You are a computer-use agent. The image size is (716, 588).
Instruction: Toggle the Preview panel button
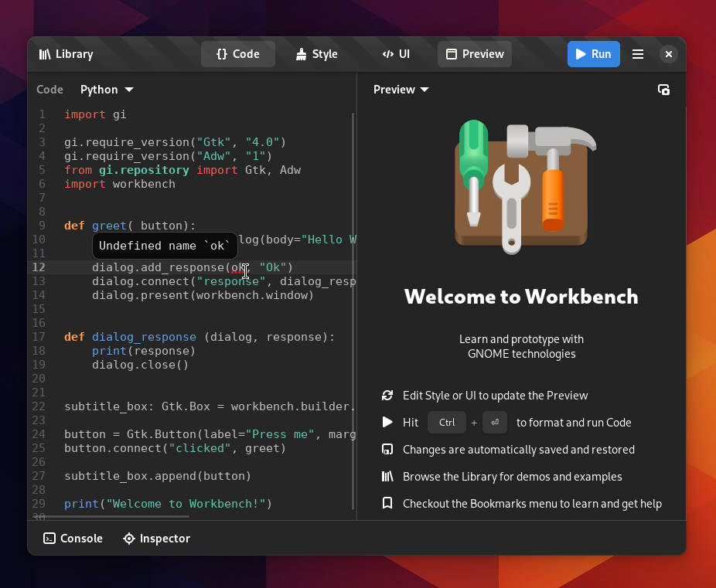474,54
